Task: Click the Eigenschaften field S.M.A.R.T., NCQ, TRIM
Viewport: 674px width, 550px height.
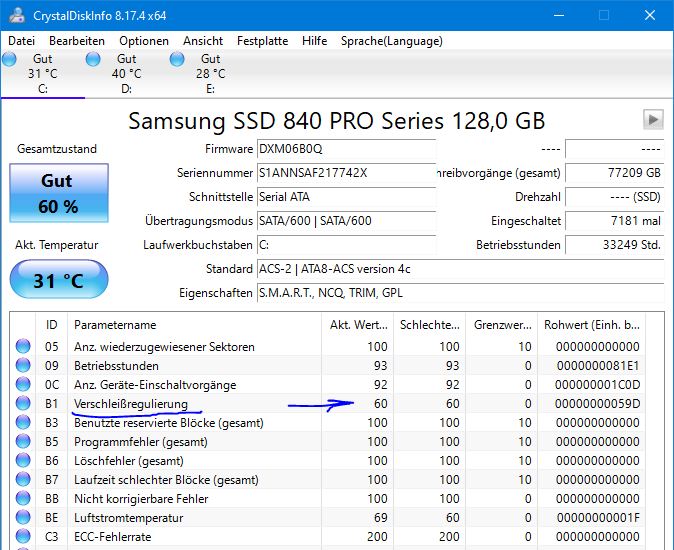Action: [x=461, y=293]
